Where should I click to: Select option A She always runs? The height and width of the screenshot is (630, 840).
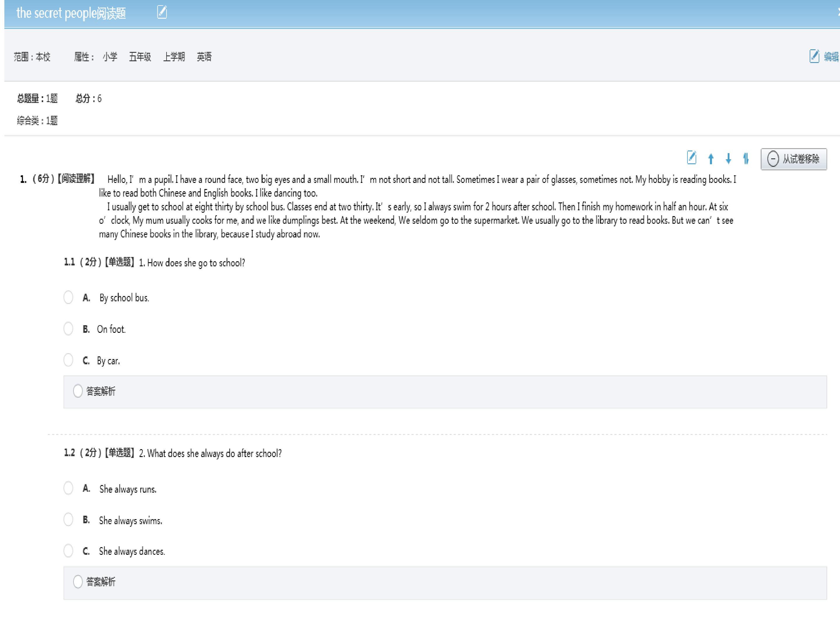68,488
